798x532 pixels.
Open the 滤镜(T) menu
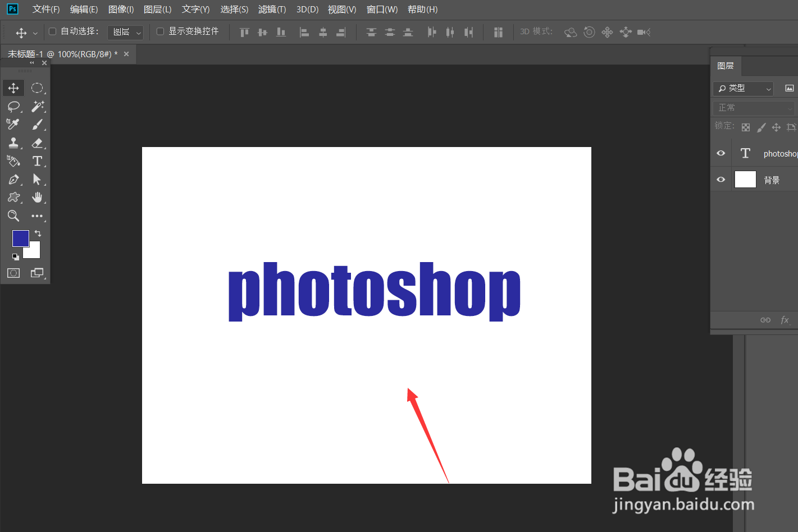point(272,10)
